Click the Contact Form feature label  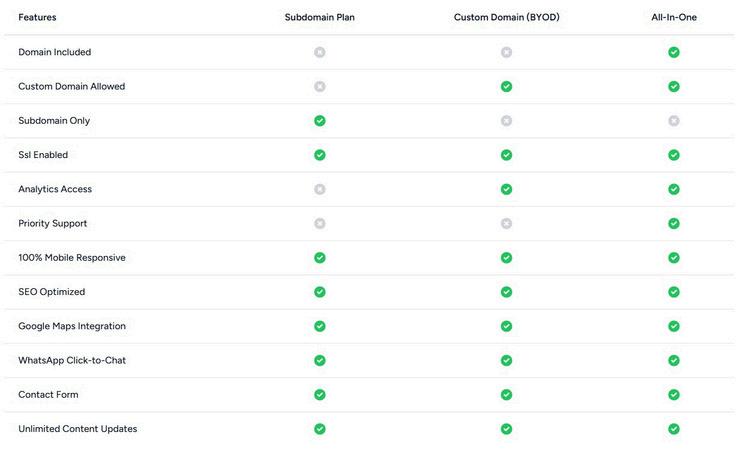[x=48, y=395]
